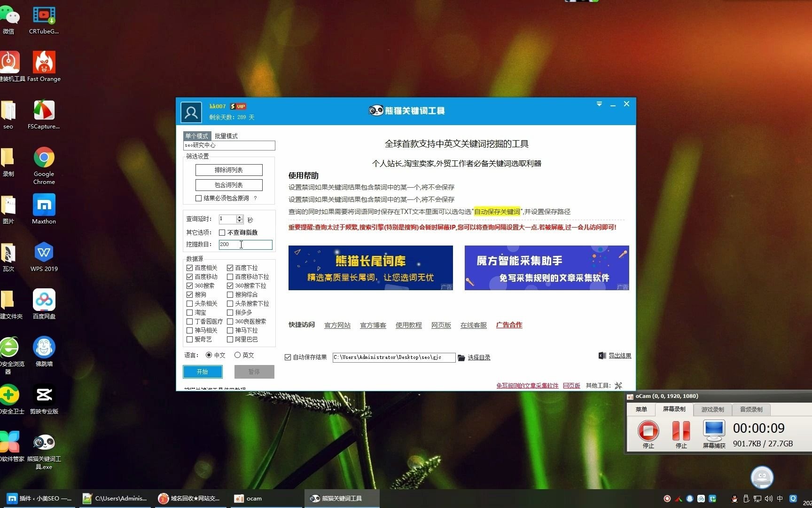812x508 pixels.
Task: Click the keyword input field with seo研究中心
Action: tap(229, 145)
